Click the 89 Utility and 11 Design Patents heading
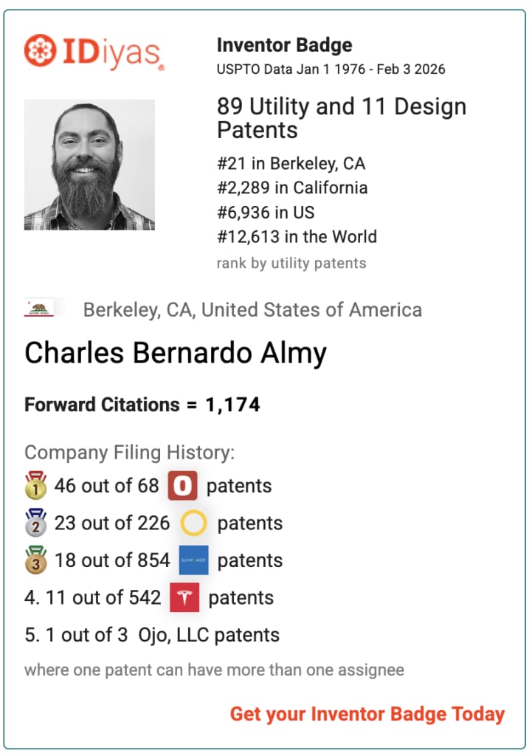Screen dimensions: 532x756 342,118
